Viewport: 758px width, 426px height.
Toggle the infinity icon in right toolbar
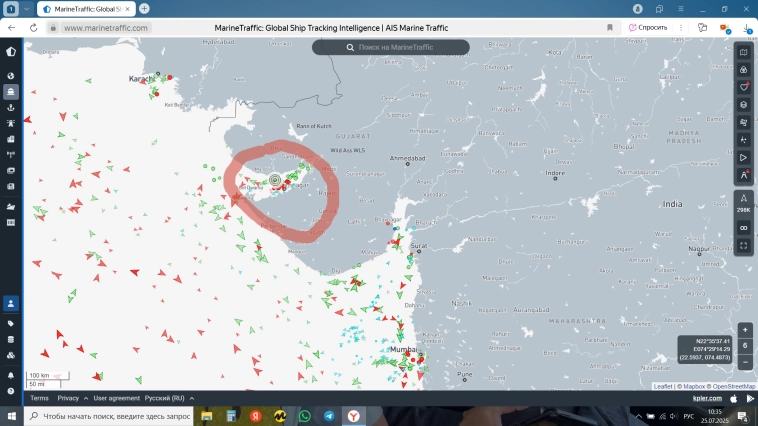click(743, 228)
